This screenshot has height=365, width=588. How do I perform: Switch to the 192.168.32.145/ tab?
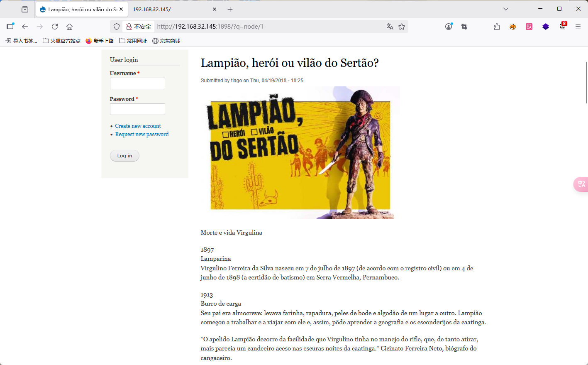pos(174,9)
